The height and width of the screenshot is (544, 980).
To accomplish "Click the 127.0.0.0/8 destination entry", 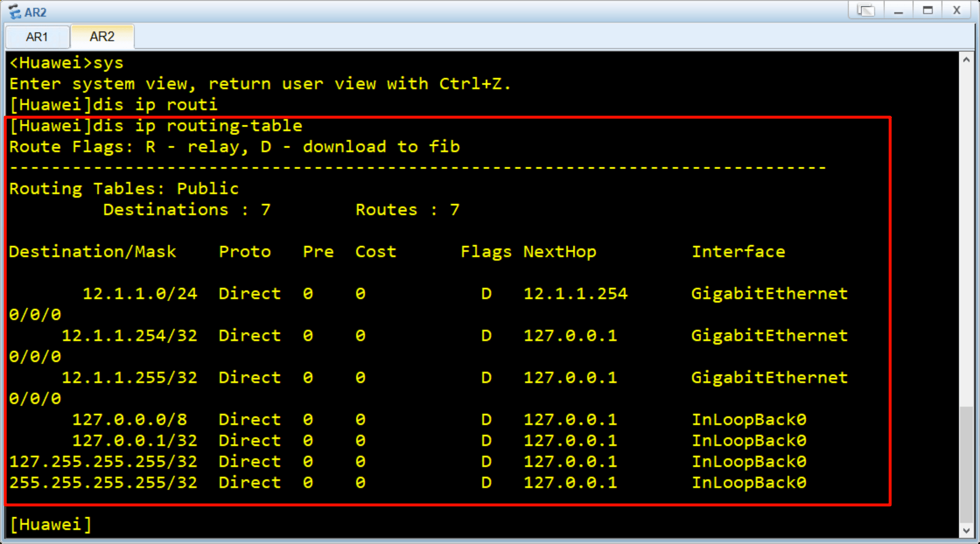I will [129, 420].
